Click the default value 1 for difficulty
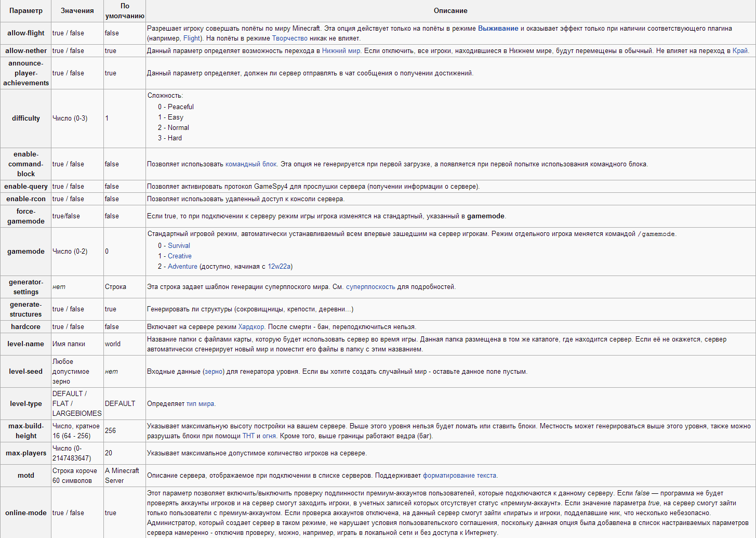Screen dimensions: 756x538 click(107, 119)
